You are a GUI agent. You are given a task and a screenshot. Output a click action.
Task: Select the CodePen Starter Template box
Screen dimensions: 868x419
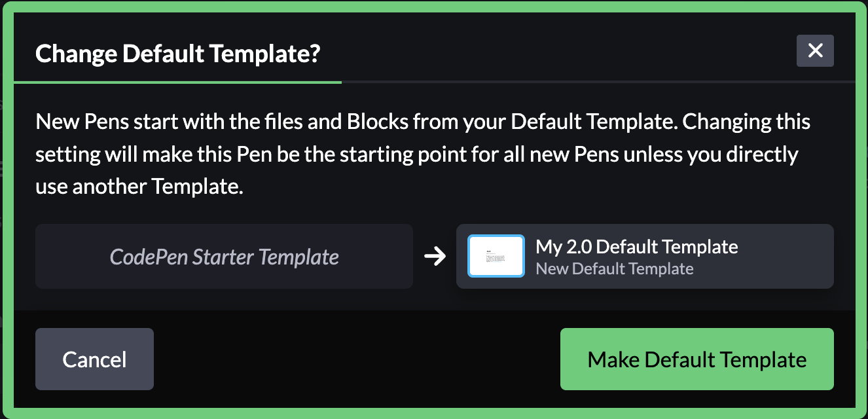click(224, 257)
